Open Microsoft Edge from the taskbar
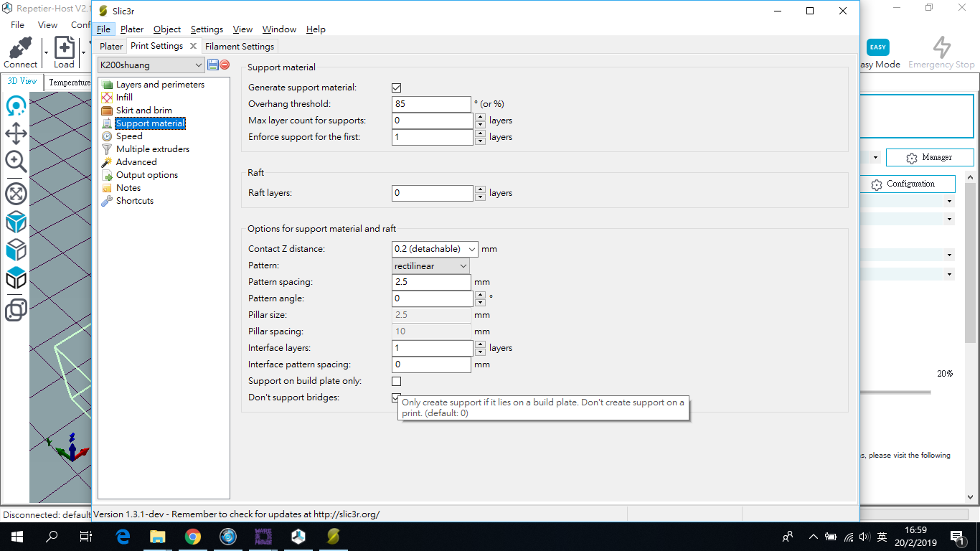This screenshot has height=551, width=980. [x=123, y=536]
